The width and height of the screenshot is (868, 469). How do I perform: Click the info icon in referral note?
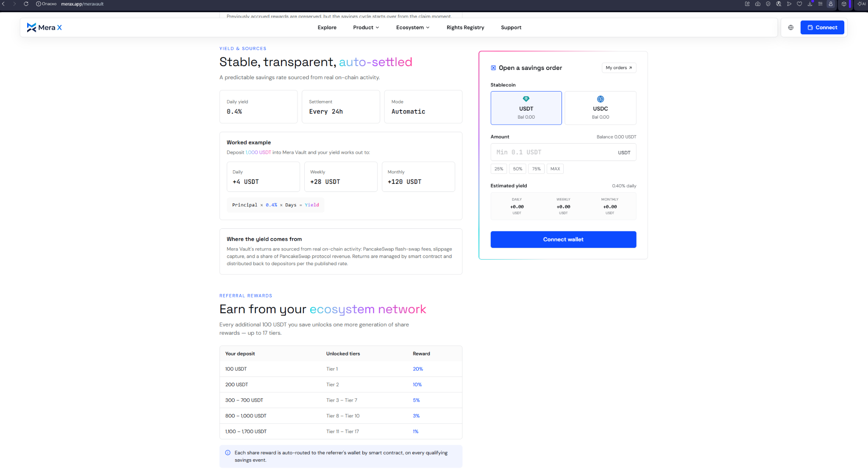click(x=228, y=452)
